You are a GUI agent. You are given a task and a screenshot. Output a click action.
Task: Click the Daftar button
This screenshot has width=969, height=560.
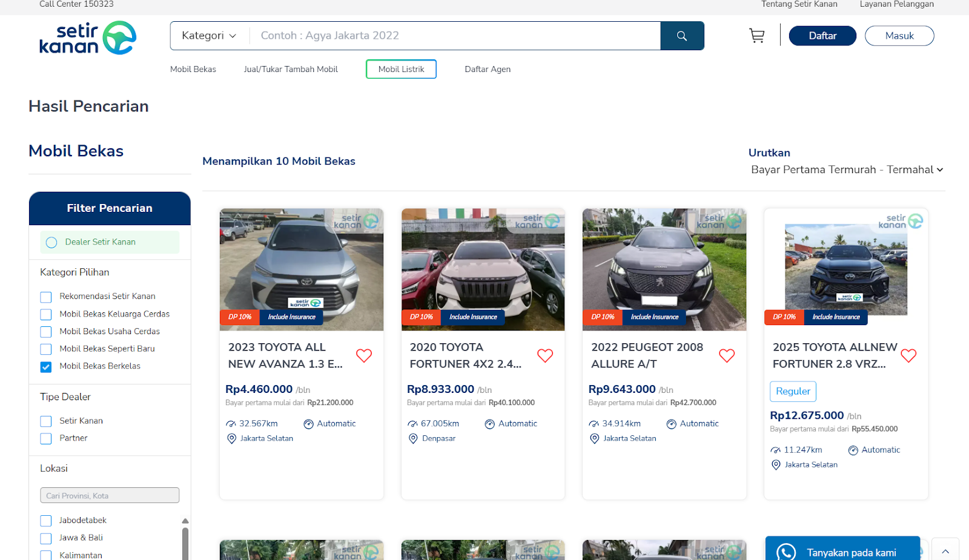coord(822,36)
